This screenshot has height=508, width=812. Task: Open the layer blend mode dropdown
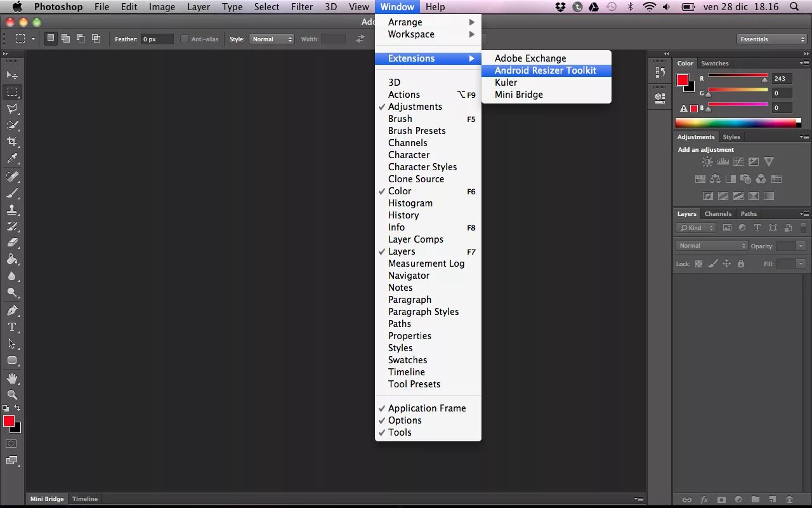(712, 246)
